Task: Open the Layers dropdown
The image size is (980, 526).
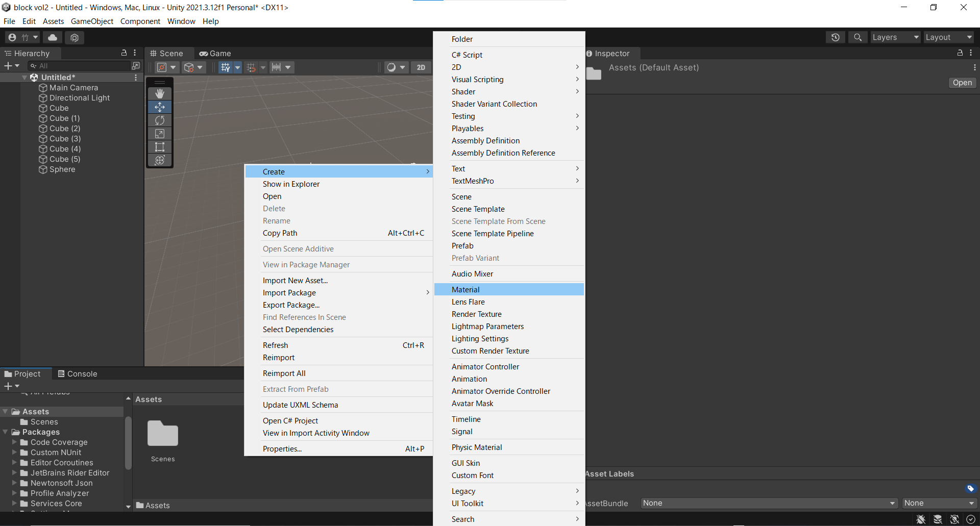Action: tap(895, 37)
